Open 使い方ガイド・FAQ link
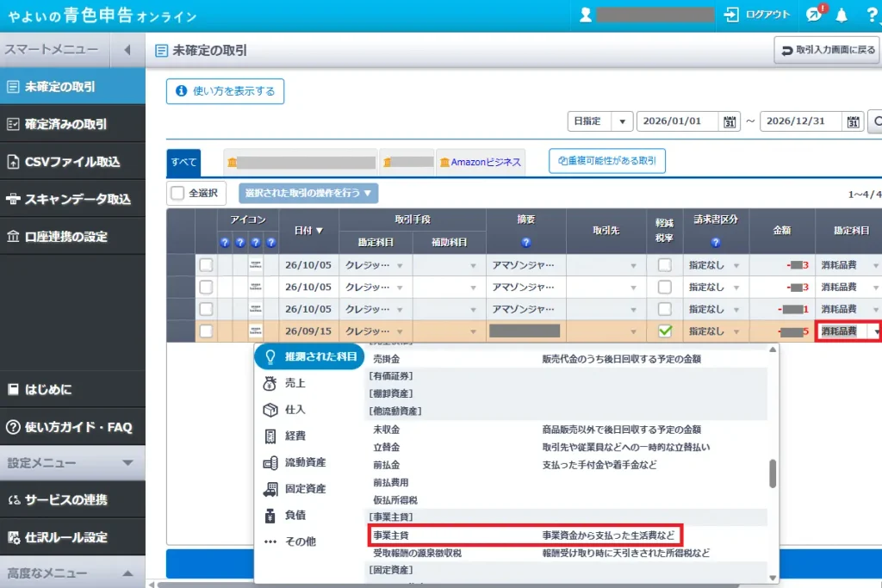882x588 pixels. pyautogui.click(x=72, y=427)
